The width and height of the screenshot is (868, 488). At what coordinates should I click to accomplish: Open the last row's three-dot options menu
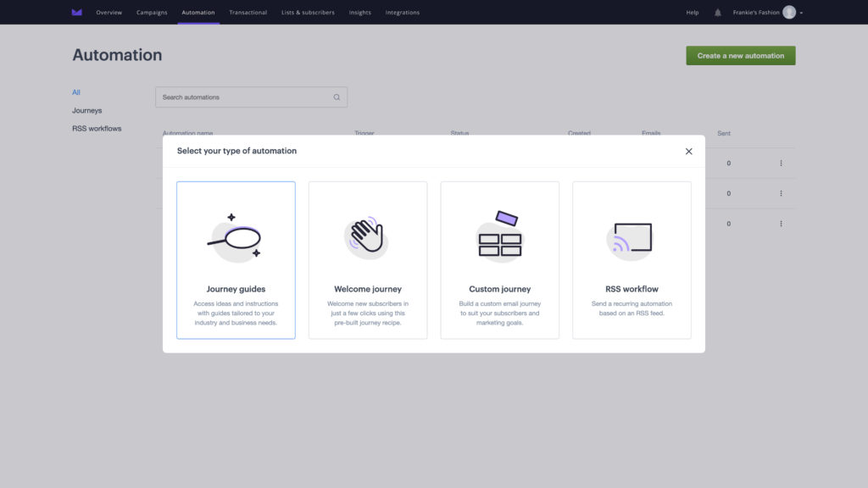pyautogui.click(x=780, y=223)
